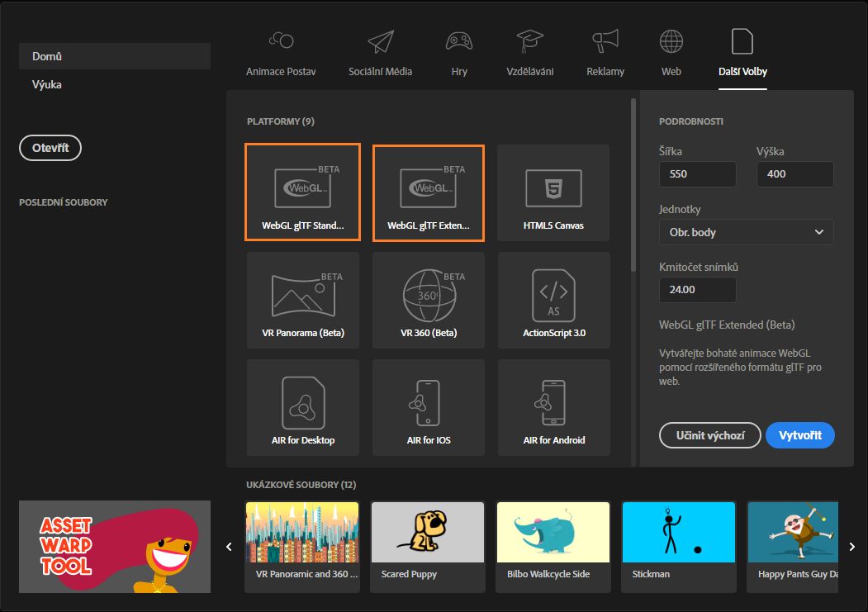Open Bilbo Walkcycle Side sample

point(553,547)
